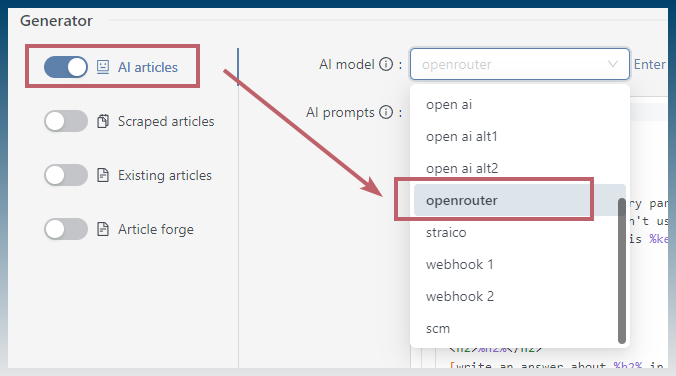Viewport: 676px width, 376px height.
Task: Click the AI articles robot icon
Action: [103, 67]
